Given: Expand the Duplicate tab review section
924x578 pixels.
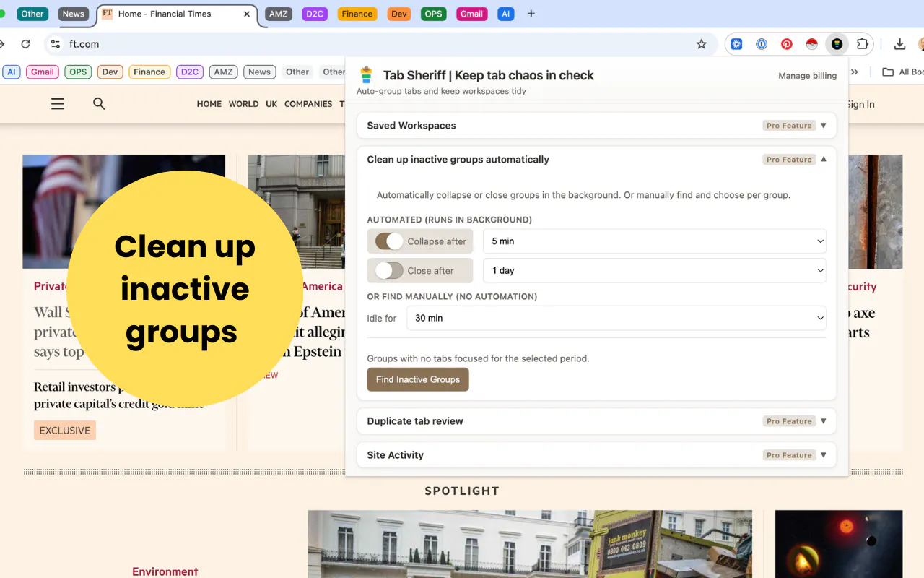Looking at the screenshot, I should 596,421.
